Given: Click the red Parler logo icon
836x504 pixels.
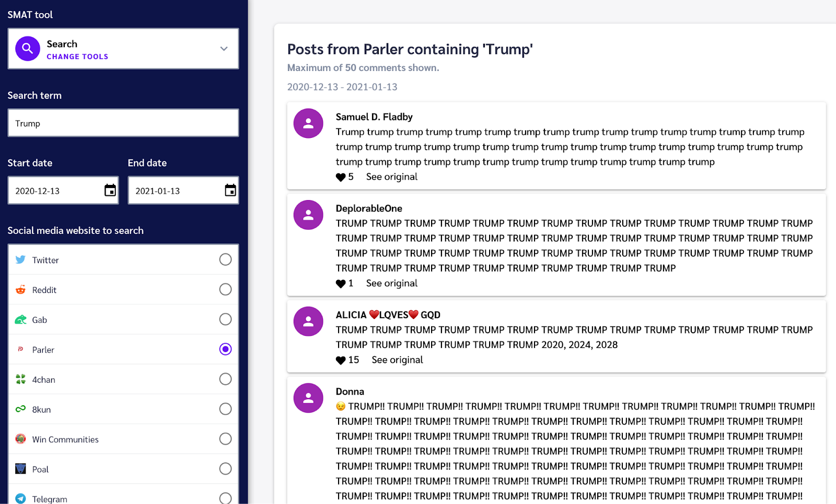Looking at the screenshot, I should [20, 349].
